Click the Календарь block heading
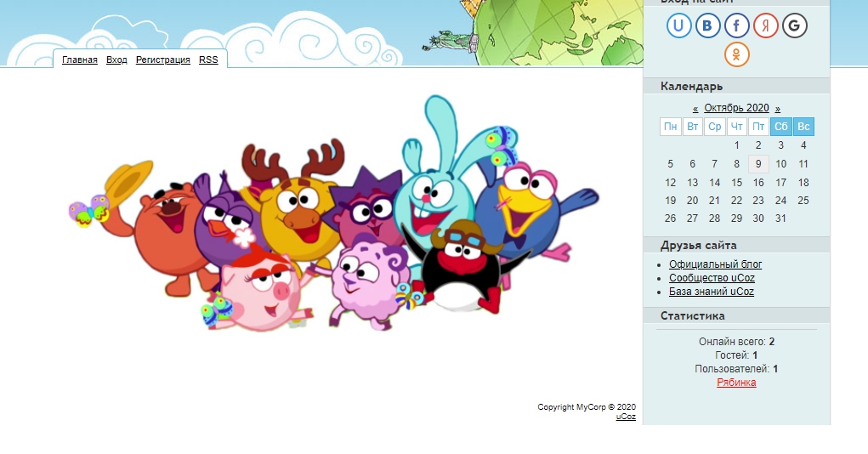868x454 pixels. coord(691,87)
